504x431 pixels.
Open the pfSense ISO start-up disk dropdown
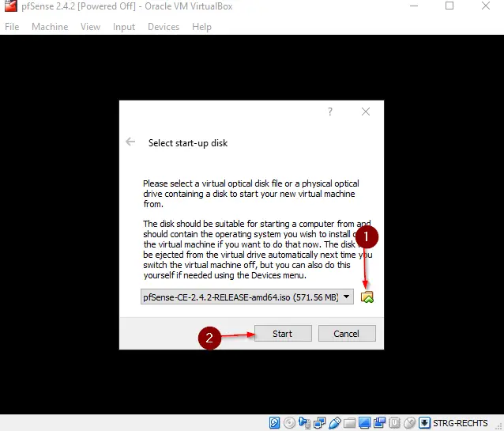[246, 297]
